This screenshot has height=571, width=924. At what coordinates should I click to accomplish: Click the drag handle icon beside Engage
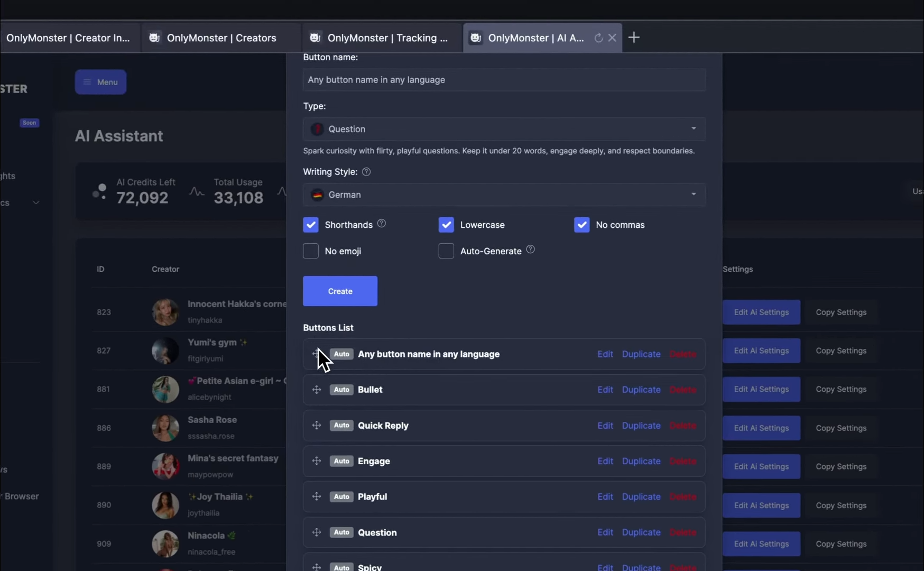pos(317,461)
